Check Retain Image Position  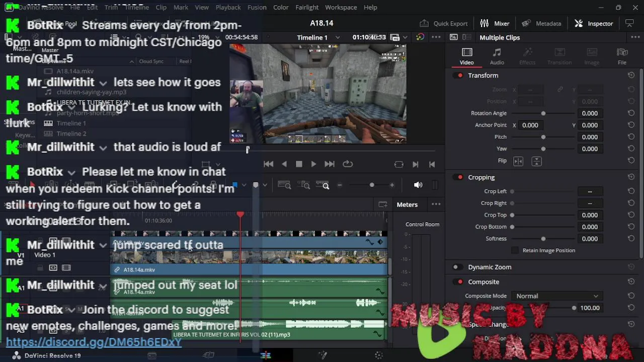(x=515, y=250)
